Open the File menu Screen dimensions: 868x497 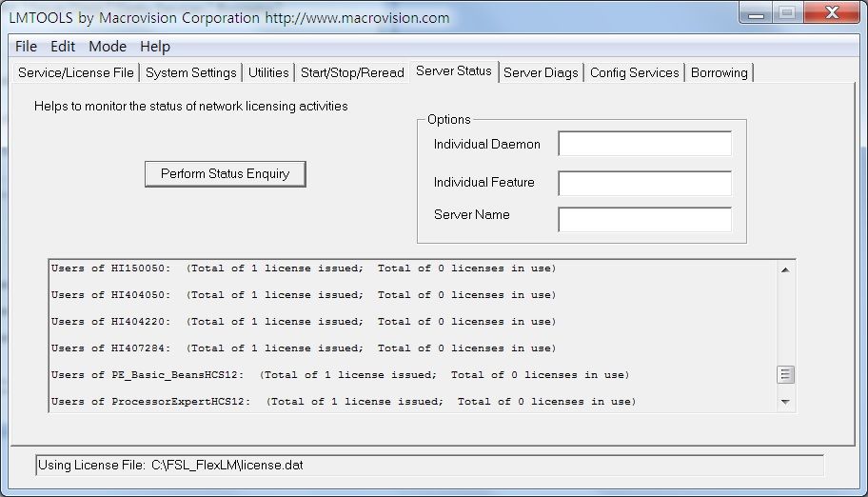26,47
